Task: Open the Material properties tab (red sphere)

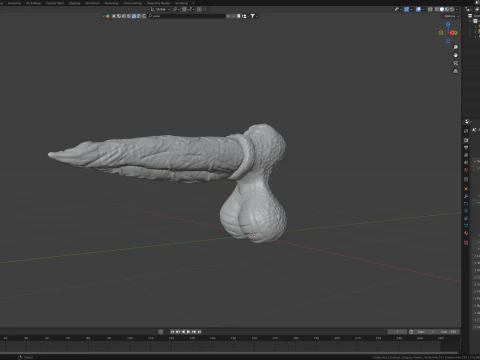Action: pyautogui.click(x=466, y=233)
